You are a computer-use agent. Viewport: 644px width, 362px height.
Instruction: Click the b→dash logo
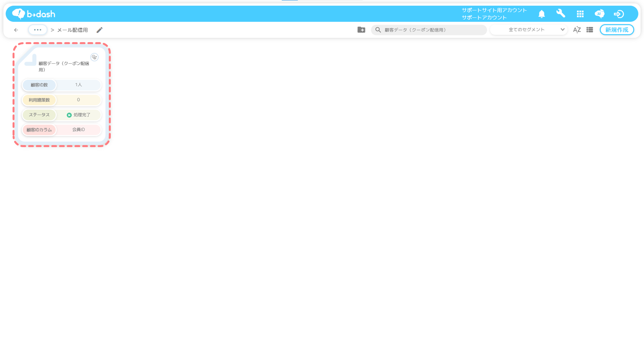point(33,14)
